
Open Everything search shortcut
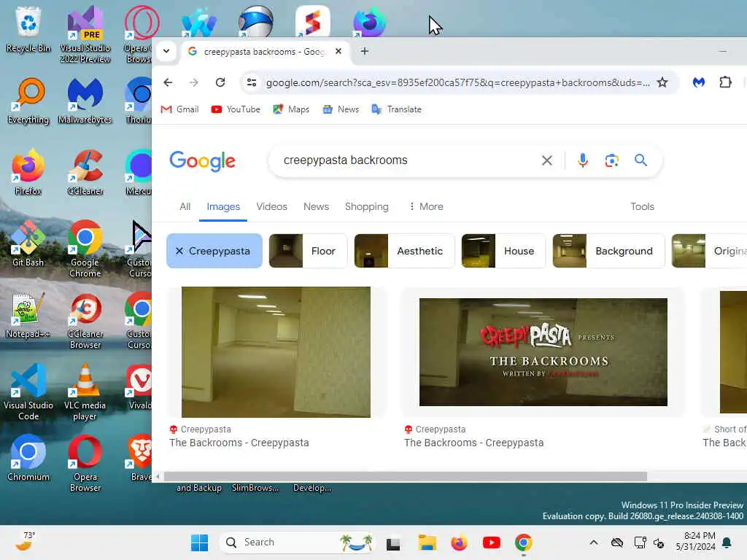click(28, 101)
